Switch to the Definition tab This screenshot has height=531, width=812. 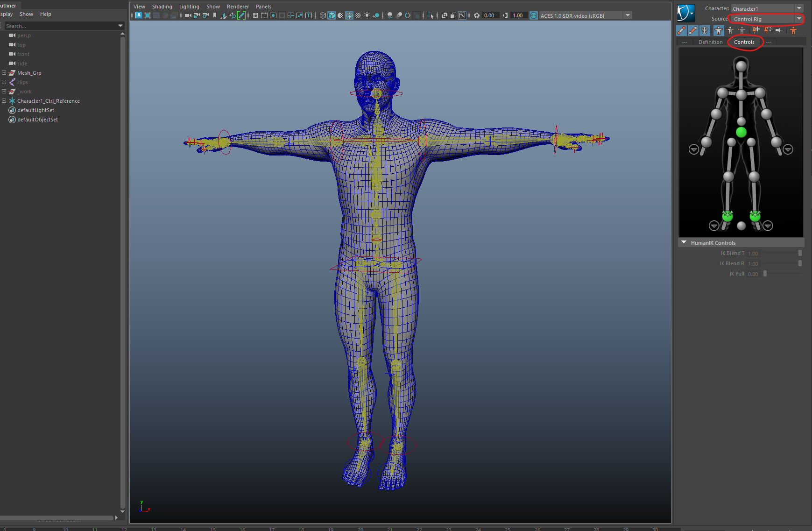click(710, 42)
